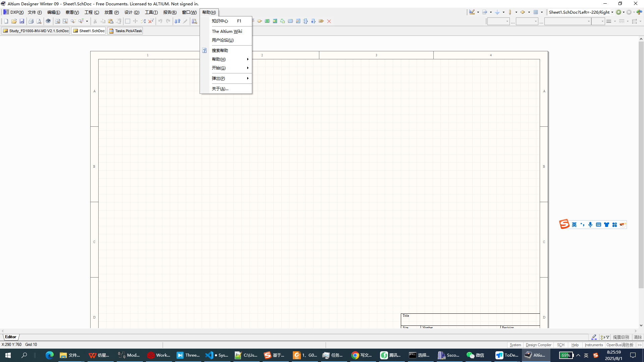The width and height of the screenshot is (644, 362).
Task: Click the Place Port icon
Action: [x=260, y=21]
